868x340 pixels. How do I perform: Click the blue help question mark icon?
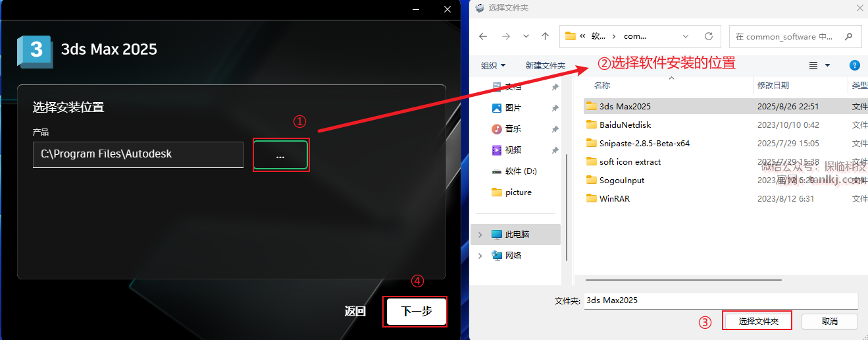pyautogui.click(x=854, y=65)
